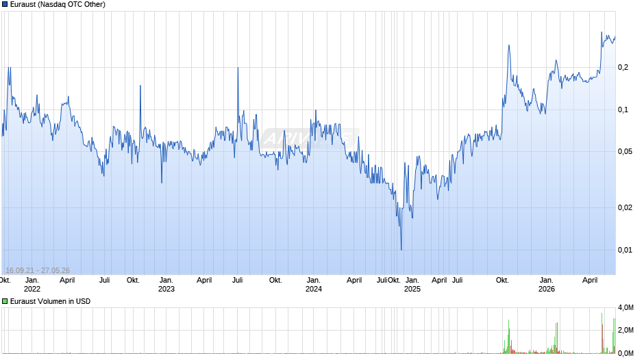Click the 'Jan. 2026' axis label

click(546, 285)
